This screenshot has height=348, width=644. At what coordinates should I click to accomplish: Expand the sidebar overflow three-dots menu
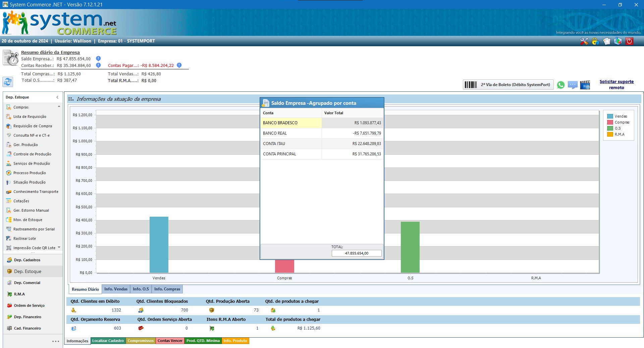(56, 341)
